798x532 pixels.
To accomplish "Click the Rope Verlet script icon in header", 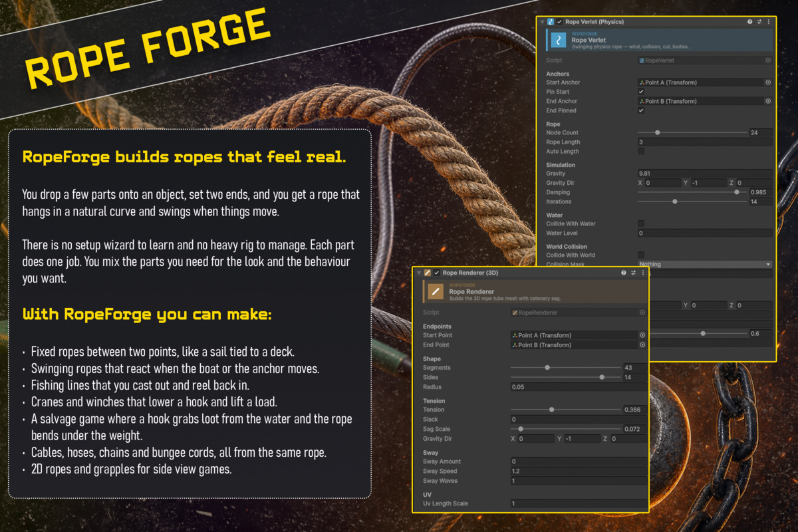I will (x=551, y=22).
